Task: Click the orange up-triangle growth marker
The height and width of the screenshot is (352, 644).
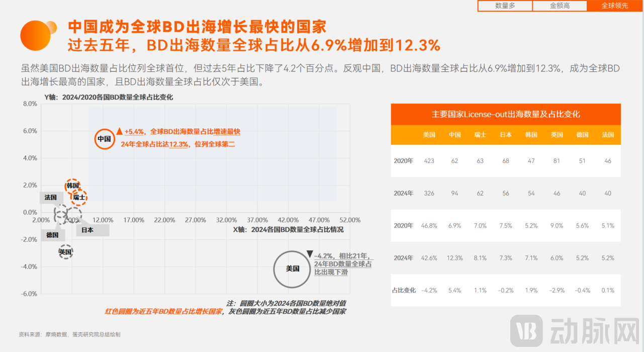Action: coord(119,132)
